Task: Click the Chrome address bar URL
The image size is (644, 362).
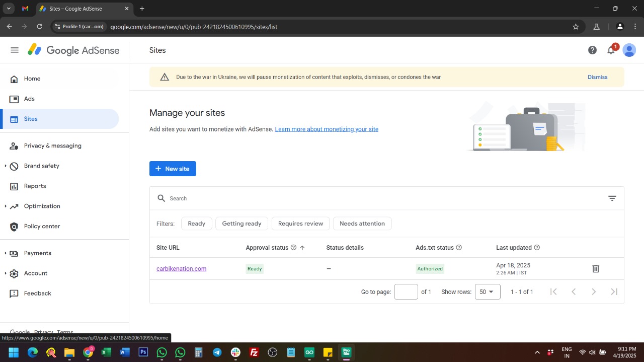Action: click(194, 27)
